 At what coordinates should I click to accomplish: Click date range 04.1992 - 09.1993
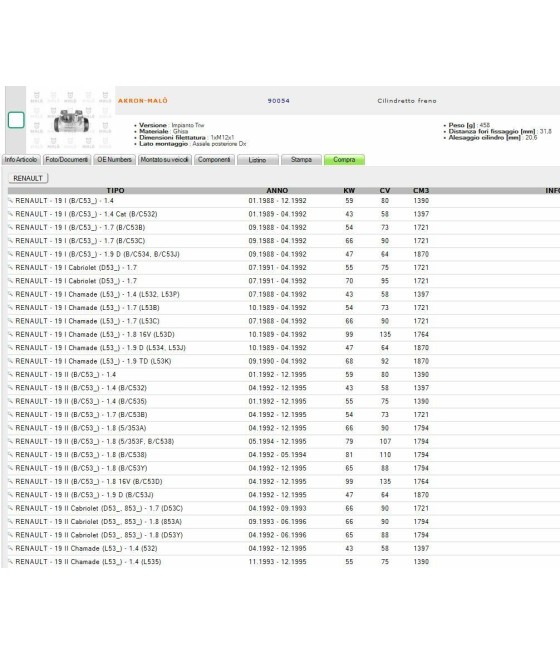(x=277, y=508)
